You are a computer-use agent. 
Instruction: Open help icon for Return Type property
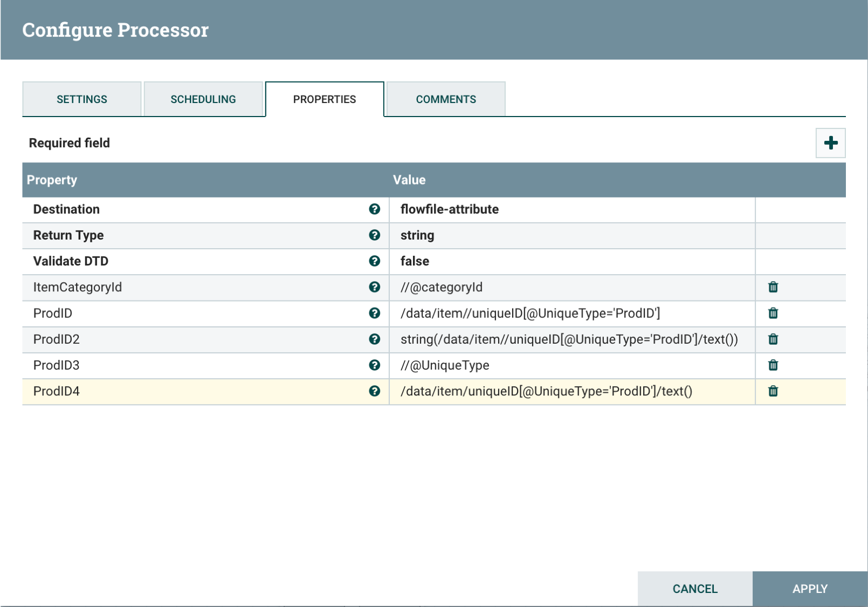[x=375, y=235]
